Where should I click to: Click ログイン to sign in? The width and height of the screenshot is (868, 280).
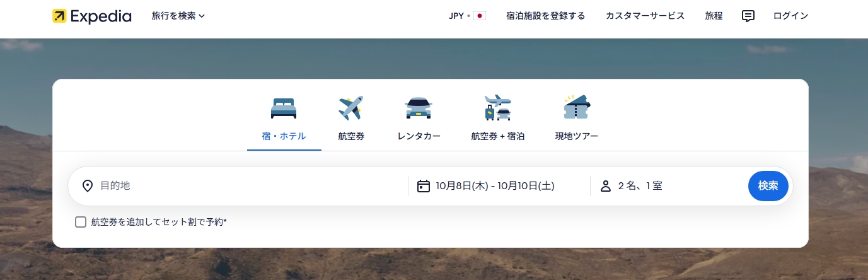(x=790, y=16)
